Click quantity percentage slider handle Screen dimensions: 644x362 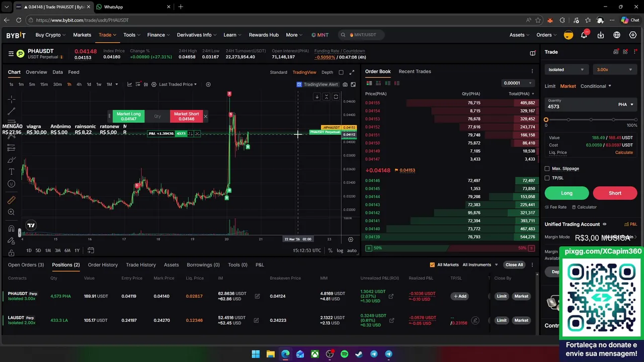[x=546, y=120]
